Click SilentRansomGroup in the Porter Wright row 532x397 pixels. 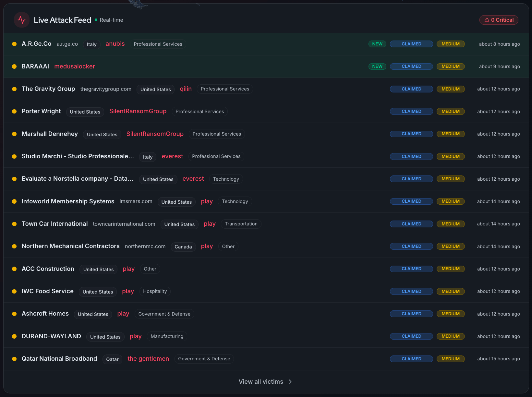point(138,111)
